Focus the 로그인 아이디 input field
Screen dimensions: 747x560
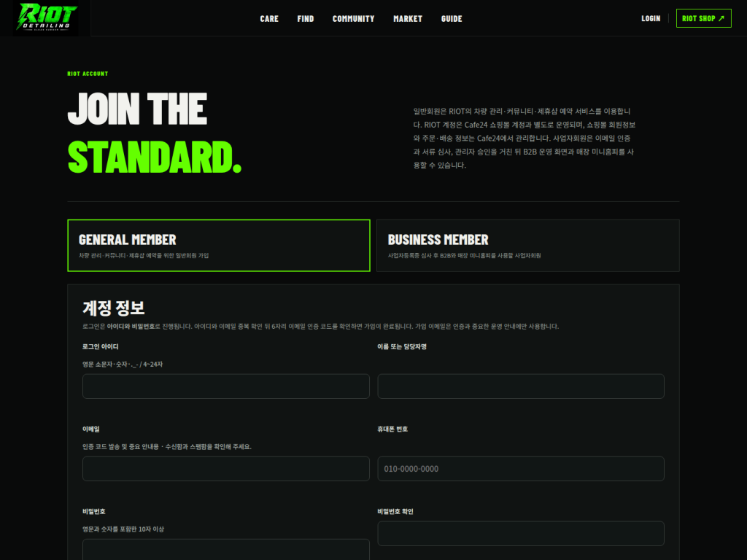point(226,386)
